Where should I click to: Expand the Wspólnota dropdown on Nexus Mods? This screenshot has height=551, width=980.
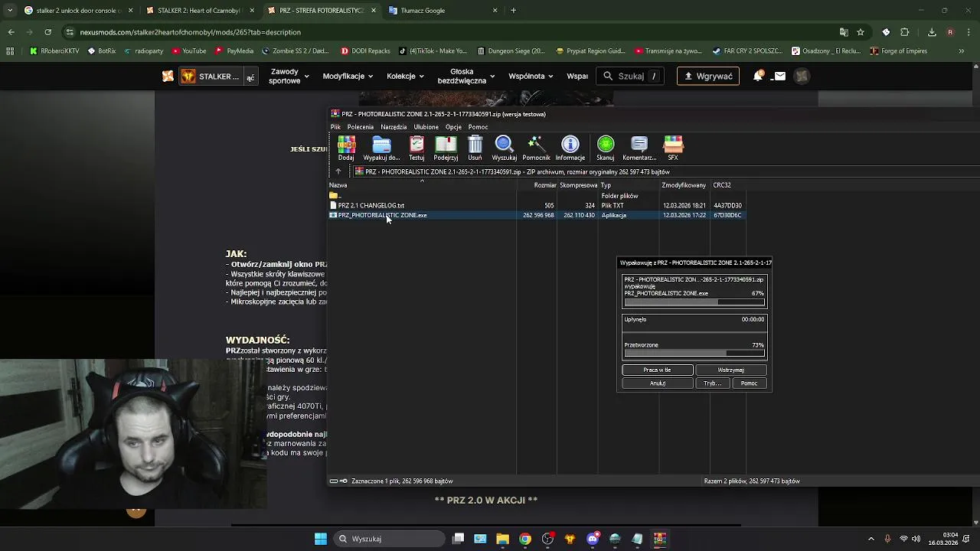[531, 77]
